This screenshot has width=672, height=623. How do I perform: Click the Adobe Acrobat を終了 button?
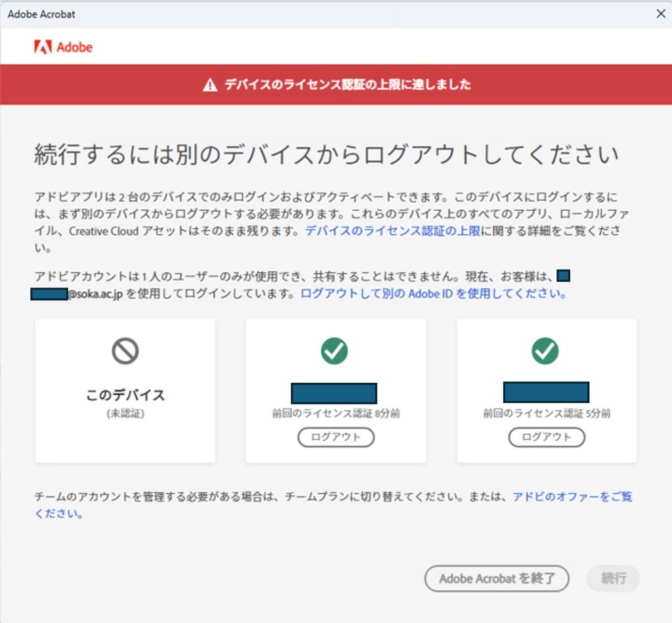496,578
